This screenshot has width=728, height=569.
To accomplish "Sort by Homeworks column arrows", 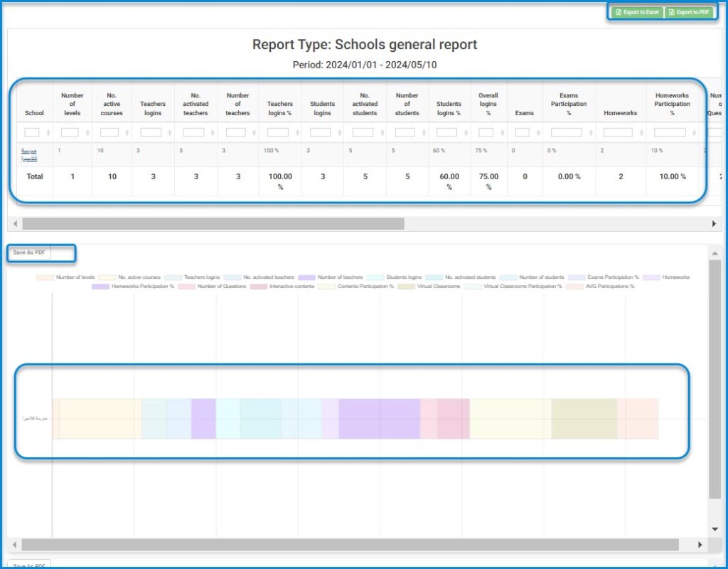I will (x=641, y=133).
